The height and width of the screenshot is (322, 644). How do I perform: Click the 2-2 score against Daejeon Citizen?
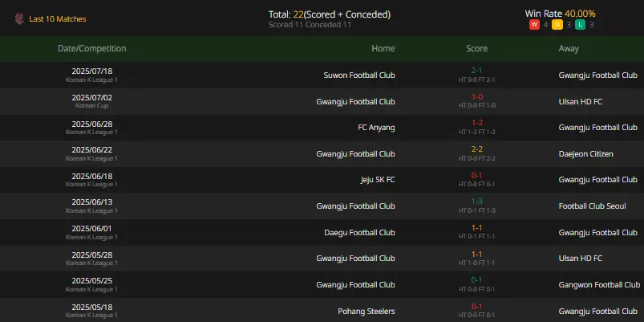pyautogui.click(x=477, y=149)
